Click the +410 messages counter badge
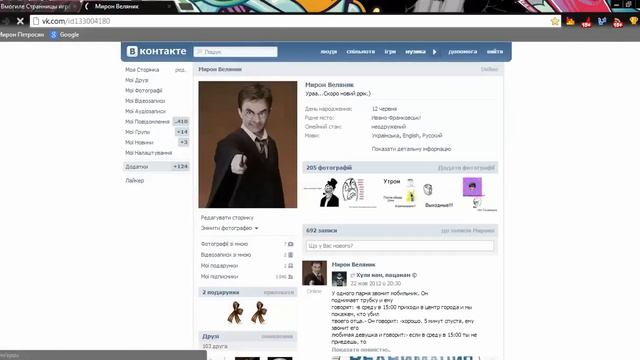 coord(181,122)
